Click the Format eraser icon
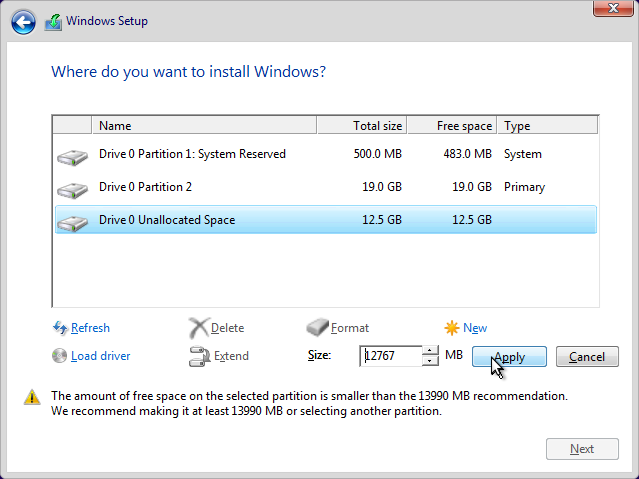The width and height of the screenshot is (639, 479). (x=317, y=327)
